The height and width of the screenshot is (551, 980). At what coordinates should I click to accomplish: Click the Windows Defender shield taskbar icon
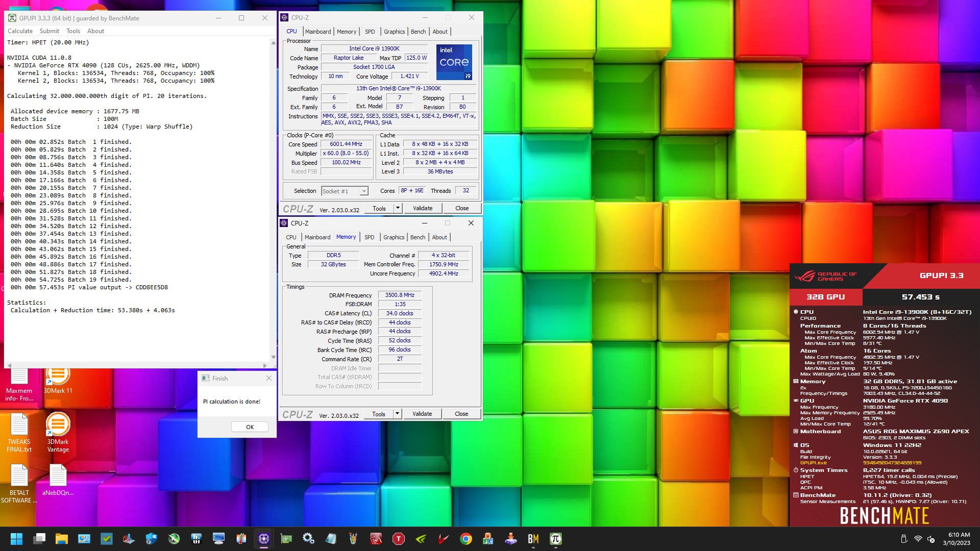coord(152,539)
